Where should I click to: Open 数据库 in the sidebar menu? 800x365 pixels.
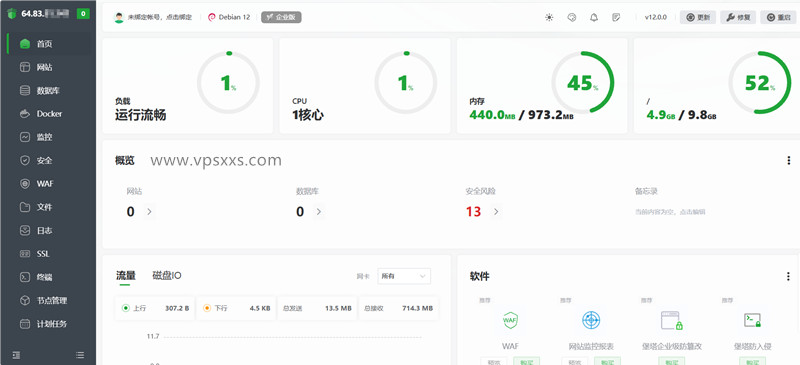(x=48, y=90)
